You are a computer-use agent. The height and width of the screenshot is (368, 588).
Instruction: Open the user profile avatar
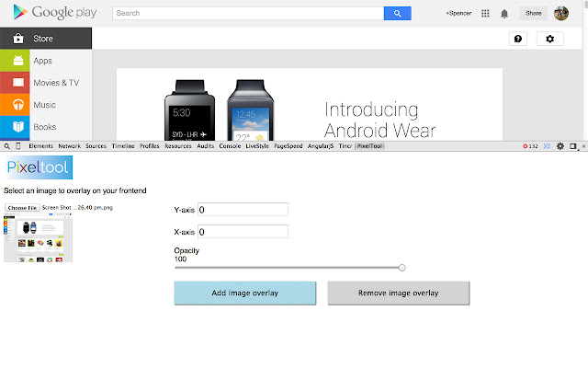click(x=561, y=13)
